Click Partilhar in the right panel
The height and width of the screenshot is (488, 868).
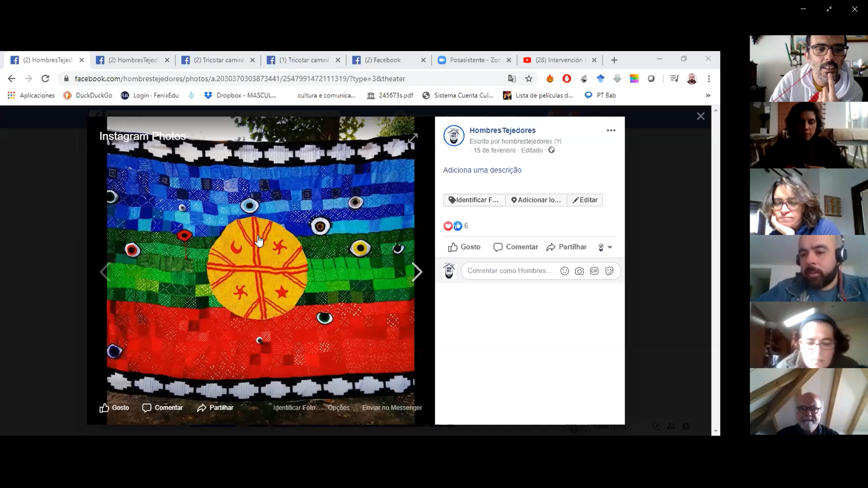[566, 247]
